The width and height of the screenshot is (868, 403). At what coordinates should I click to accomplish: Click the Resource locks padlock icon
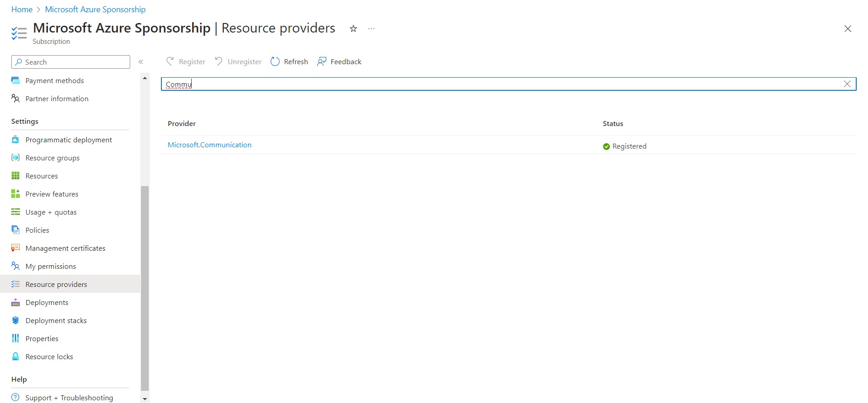coord(15,356)
